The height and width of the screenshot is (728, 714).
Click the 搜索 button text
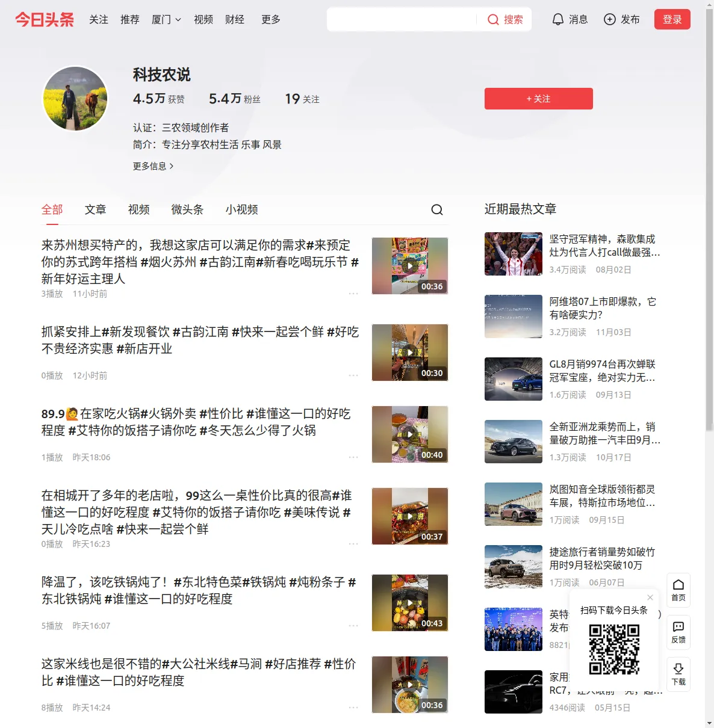[x=514, y=20]
